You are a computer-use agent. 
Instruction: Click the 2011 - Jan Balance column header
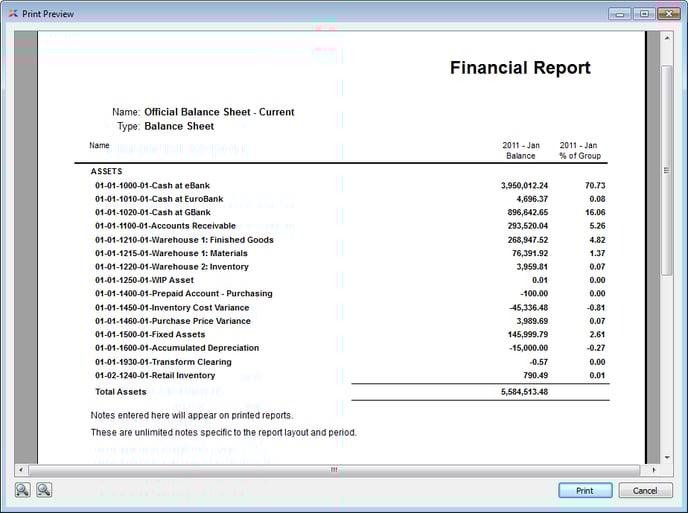click(x=519, y=150)
